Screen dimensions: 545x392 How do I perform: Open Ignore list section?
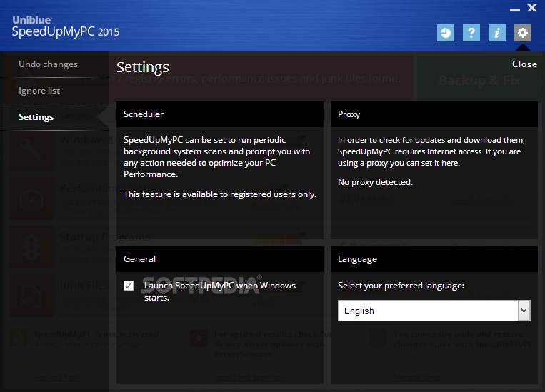pyautogui.click(x=39, y=91)
